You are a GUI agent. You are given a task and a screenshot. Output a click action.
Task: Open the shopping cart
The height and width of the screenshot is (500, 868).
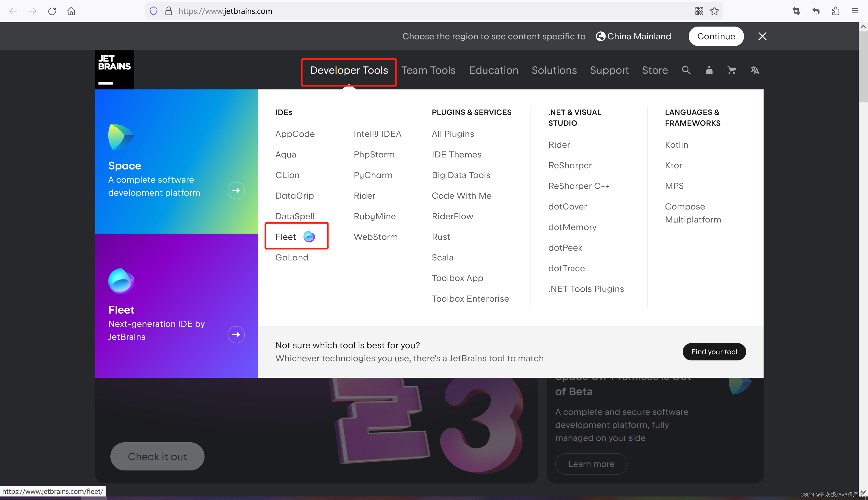(732, 70)
